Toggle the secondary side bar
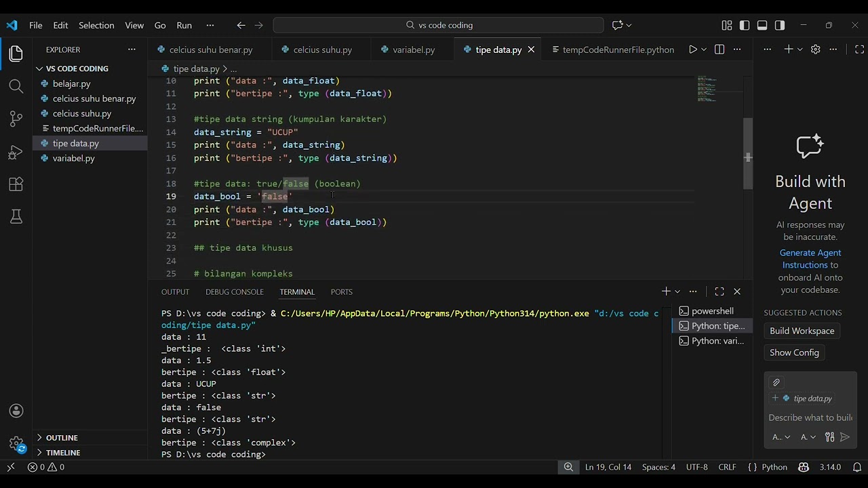 (780, 25)
